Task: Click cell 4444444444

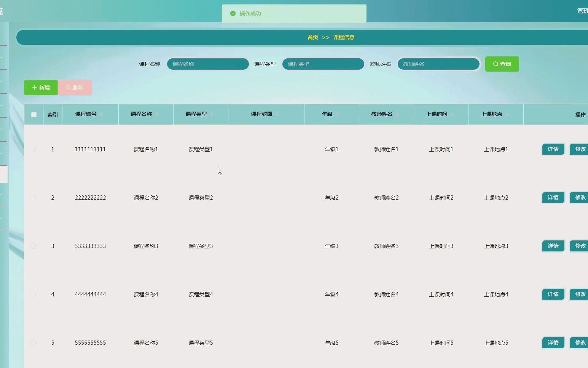Action: pos(90,294)
